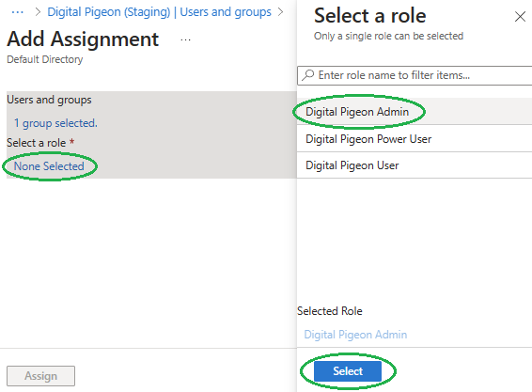Viewport: 532px width, 392px height.
Task: Go to Digital Pigeon (Staging) breadcrumb link
Action: pyautogui.click(x=109, y=12)
